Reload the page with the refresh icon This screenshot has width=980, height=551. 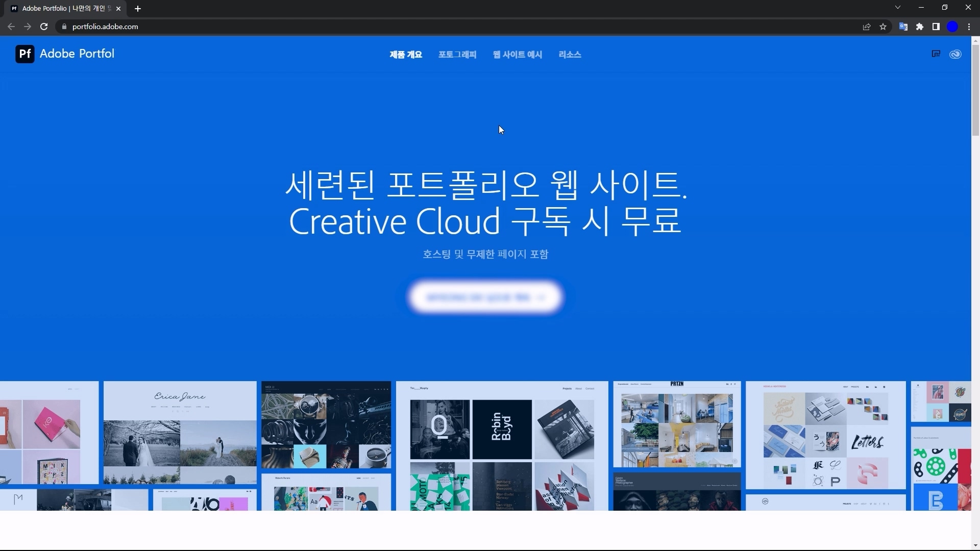pos(44,27)
